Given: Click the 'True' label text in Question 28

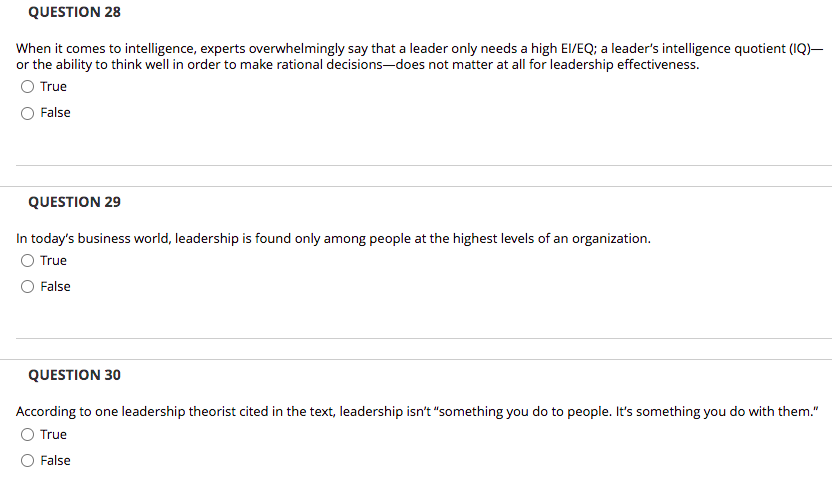Looking at the screenshot, I should pyautogui.click(x=54, y=86).
